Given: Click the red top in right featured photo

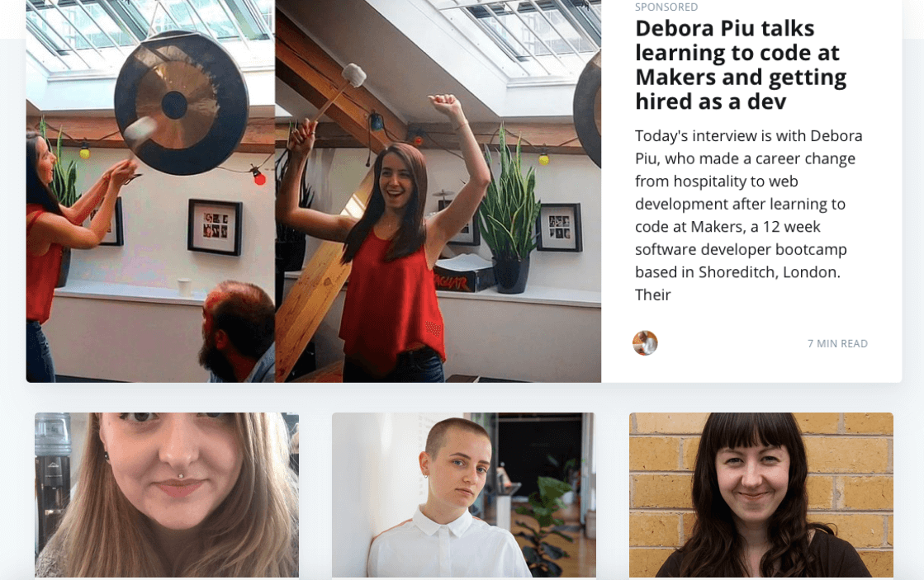Looking at the screenshot, I should tap(391, 300).
